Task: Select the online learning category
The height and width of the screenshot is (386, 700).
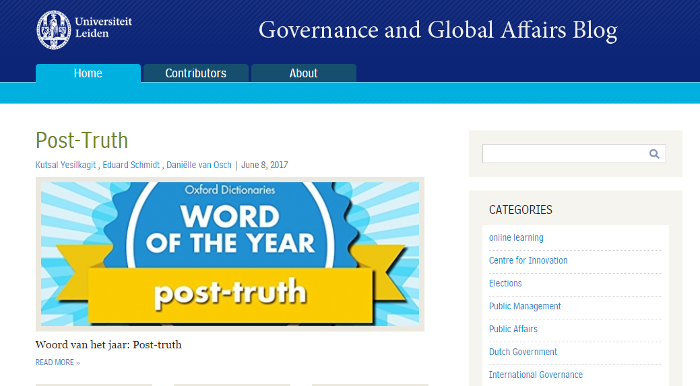Action: [x=516, y=238]
